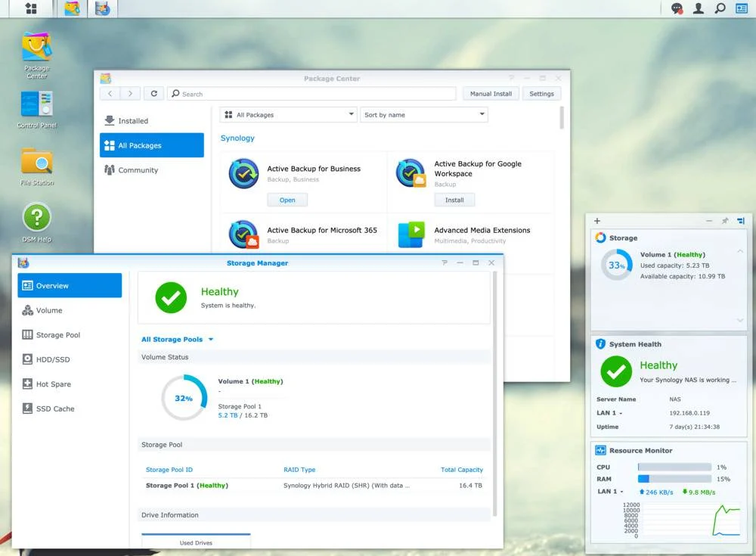Click Active Backup for Business package icon

click(x=243, y=174)
